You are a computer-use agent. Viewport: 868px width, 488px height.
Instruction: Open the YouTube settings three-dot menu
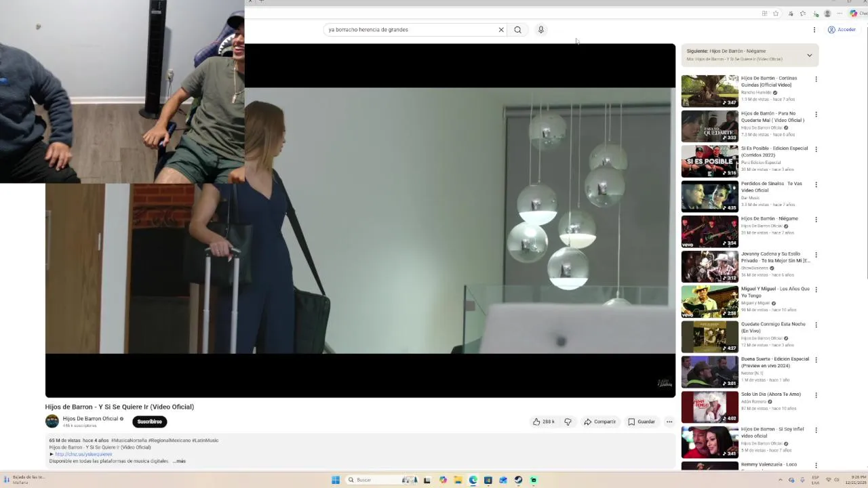814,30
